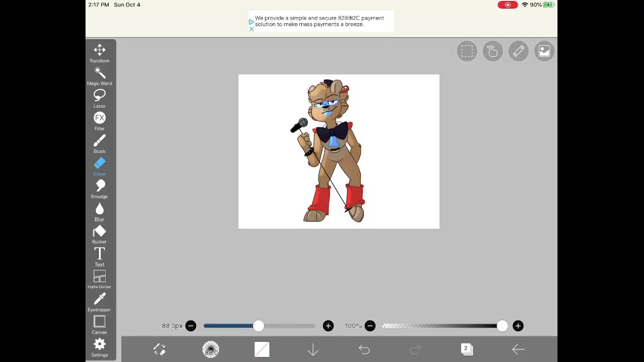Click the brush thickness slider handle

[x=258, y=326]
